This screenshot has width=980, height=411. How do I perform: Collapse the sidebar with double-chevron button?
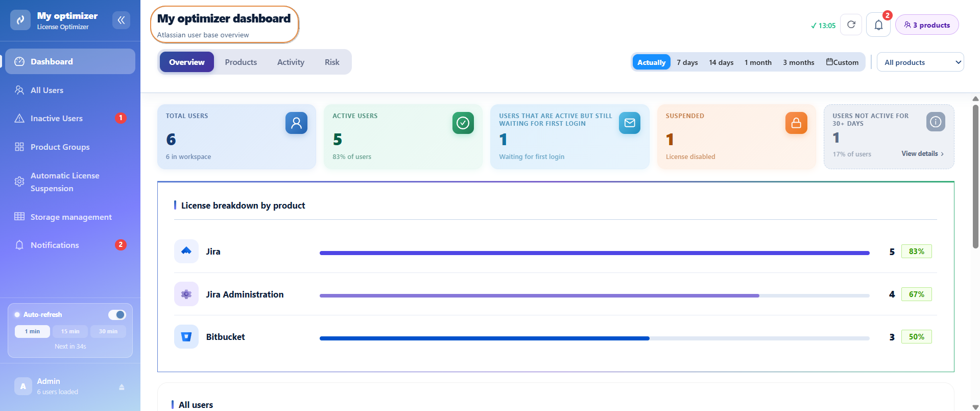(x=121, y=20)
